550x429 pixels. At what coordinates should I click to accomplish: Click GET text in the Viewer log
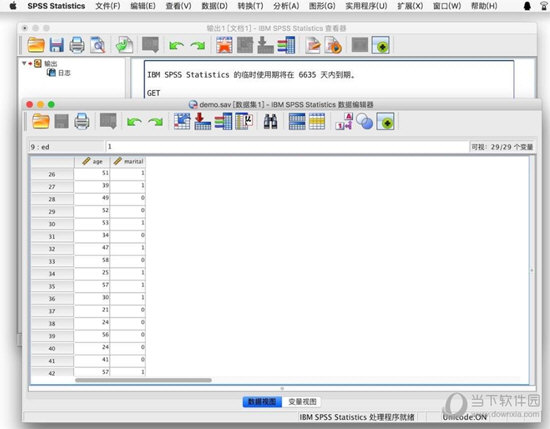tap(154, 93)
